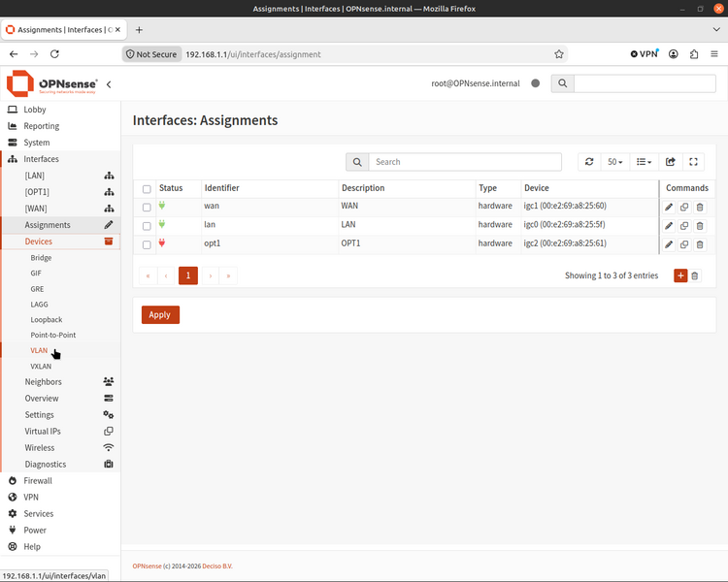Image resolution: width=728 pixels, height=582 pixels.
Task: Open the Deciso B.V. link
Action: pyautogui.click(x=217, y=566)
